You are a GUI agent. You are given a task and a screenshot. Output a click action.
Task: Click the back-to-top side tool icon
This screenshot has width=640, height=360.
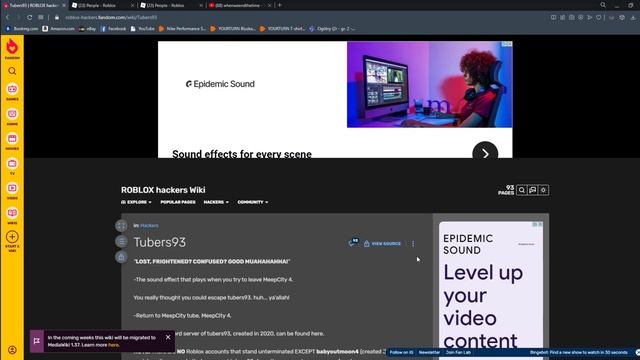(x=121, y=257)
